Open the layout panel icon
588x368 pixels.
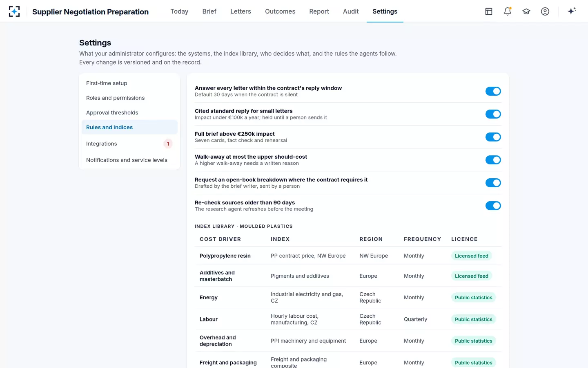(489, 11)
